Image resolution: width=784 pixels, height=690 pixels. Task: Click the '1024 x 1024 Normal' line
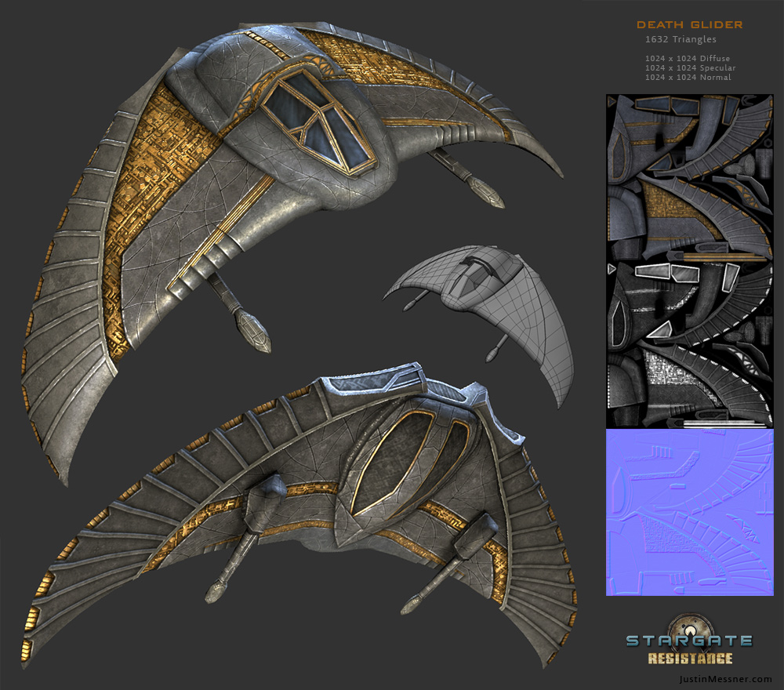click(688, 77)
